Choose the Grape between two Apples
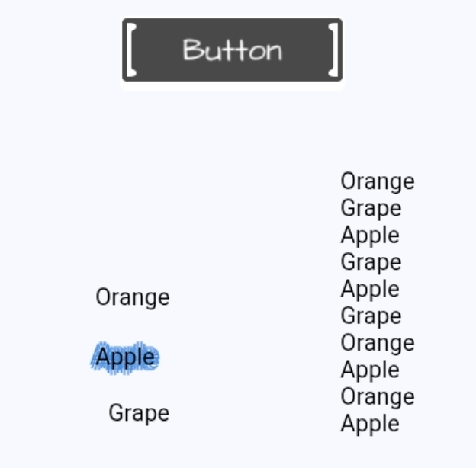476x468 pixels. [x=371, y=262]
